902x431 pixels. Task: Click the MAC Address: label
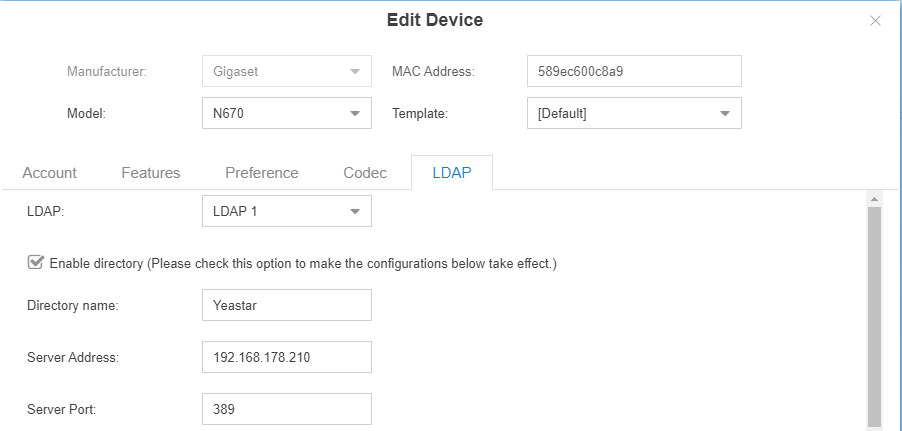433,72
